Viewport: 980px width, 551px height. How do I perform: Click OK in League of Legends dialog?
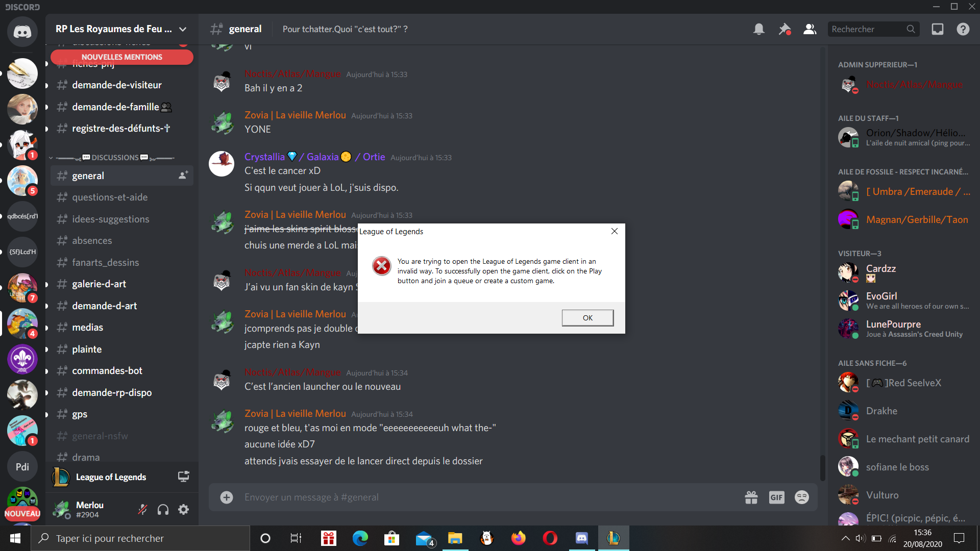point(587,318)
